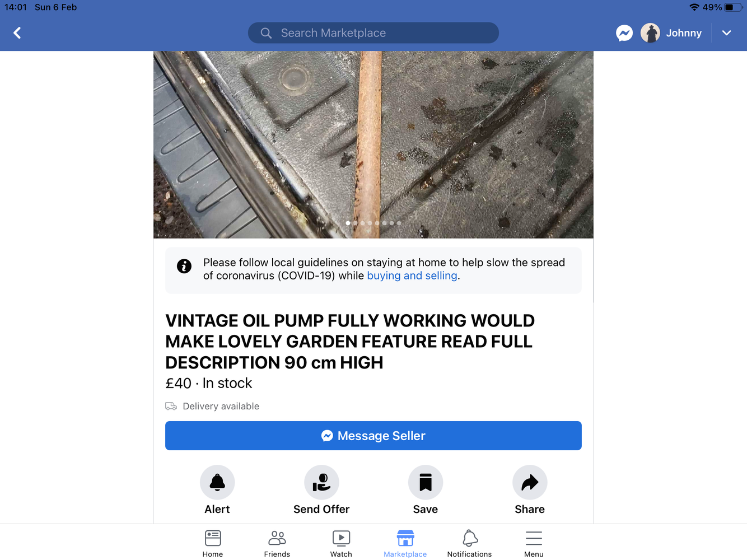
Task: Click the Vintage Oil Pump listing title
Action: pyautogui.click(x=350, y=342)
